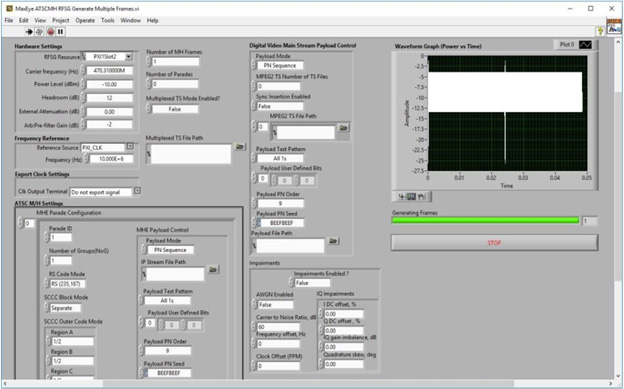624x389 pixels.
Task: Open the View menu
Action: click(40, 20)
